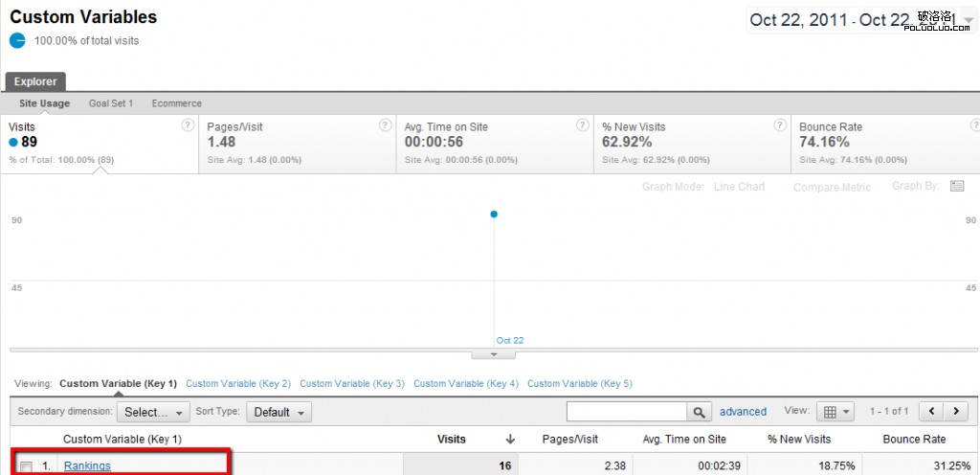Sort by Visits descending arrow

(510, 439)
